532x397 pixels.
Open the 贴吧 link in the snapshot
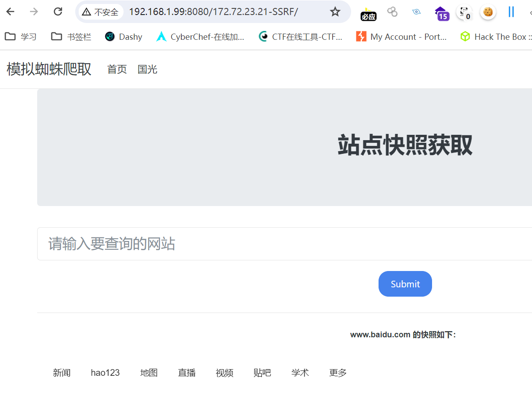tap(262, 373)
